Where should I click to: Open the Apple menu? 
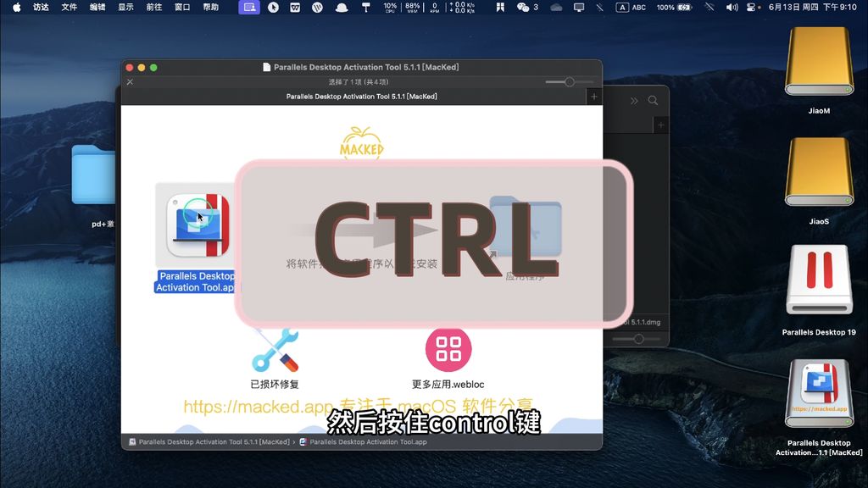click(17, 7)
